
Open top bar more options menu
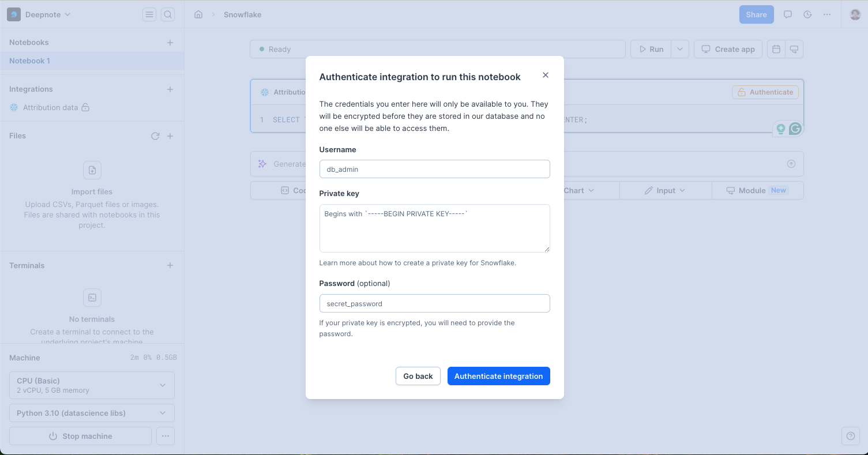point(827,14)
